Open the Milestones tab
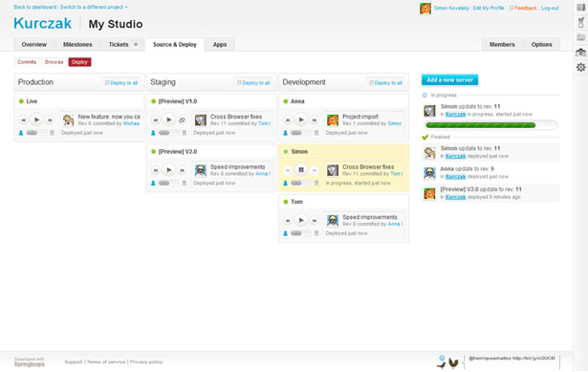 [77, 44]
